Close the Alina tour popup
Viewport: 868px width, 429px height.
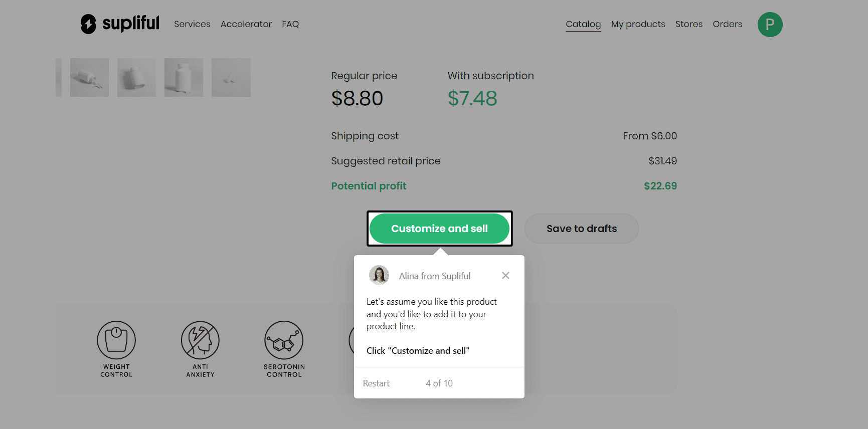pyautogui.click(x=505, y=276)
